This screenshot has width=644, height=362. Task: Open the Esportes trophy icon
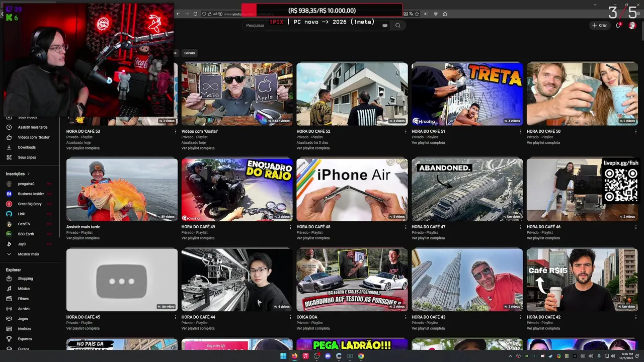(9, 339)
